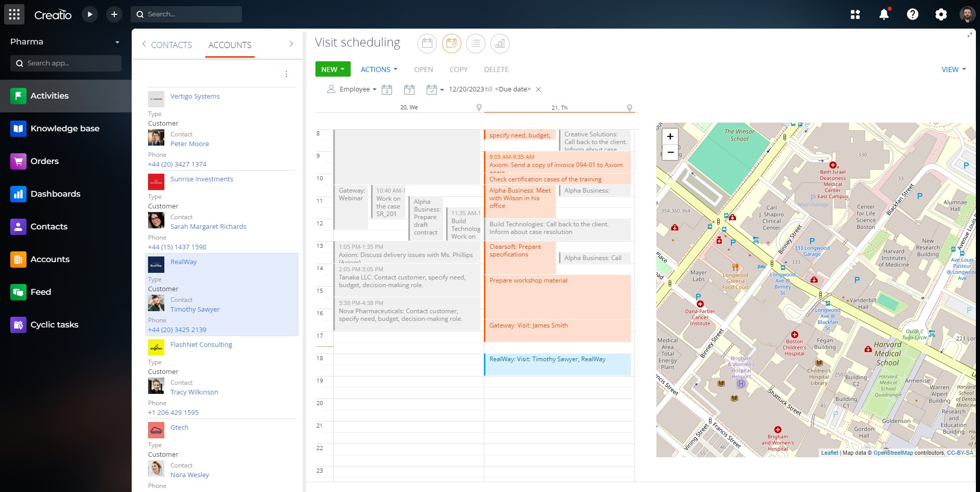Click the Gtech account logo thumbnail
The image size is (980, 492).
tap(156, 430)
